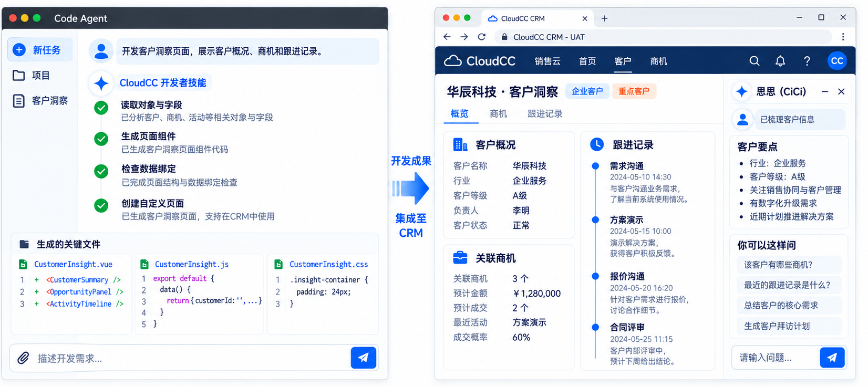
Task: Switch to the 概览 tab
Action: coord(460,114)
